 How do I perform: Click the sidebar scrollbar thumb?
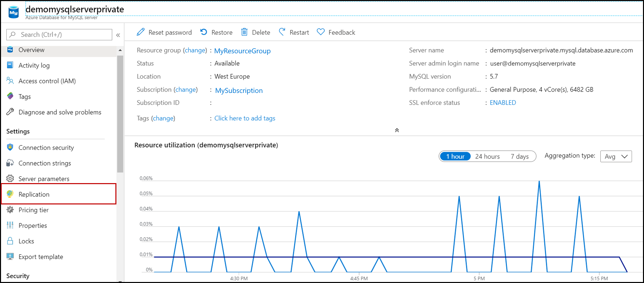120,114
